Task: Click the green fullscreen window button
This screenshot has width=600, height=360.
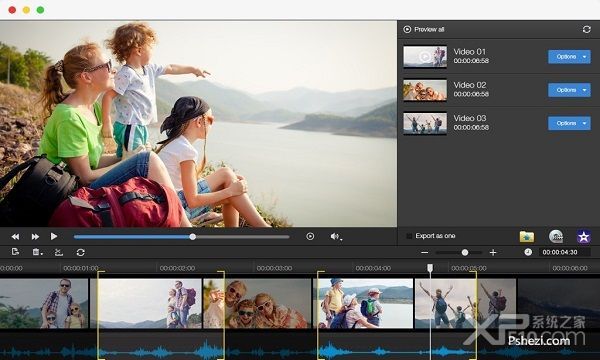Action: coord(40,10)
